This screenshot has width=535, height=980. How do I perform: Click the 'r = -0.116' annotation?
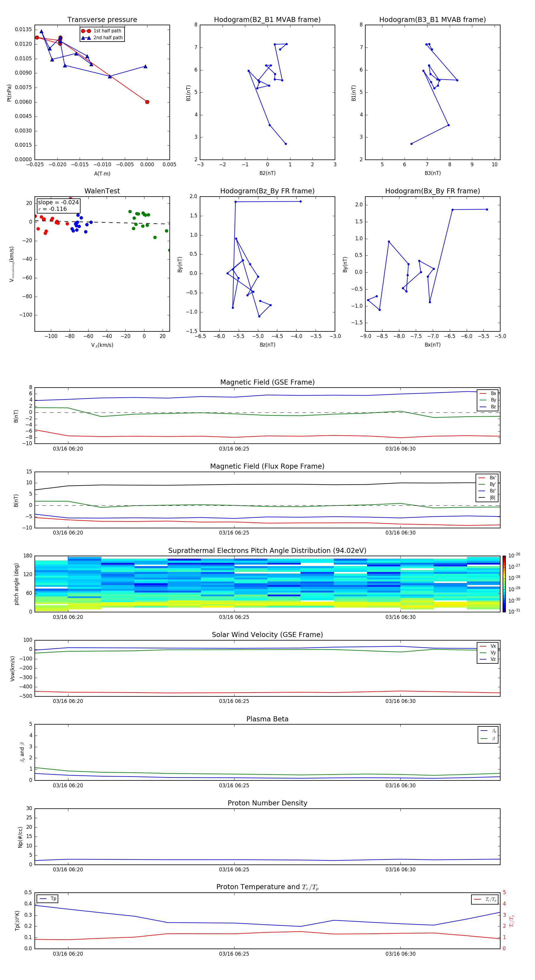point(53,209)
